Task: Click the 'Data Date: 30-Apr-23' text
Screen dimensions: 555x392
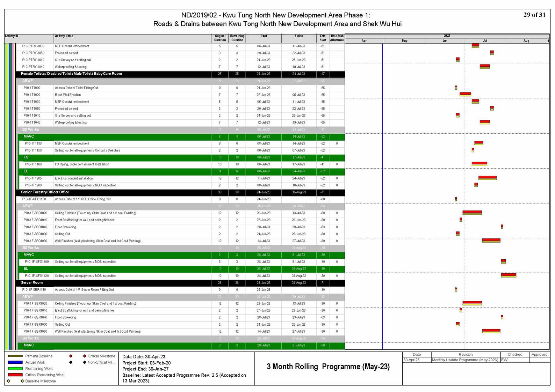Action: 144,357
